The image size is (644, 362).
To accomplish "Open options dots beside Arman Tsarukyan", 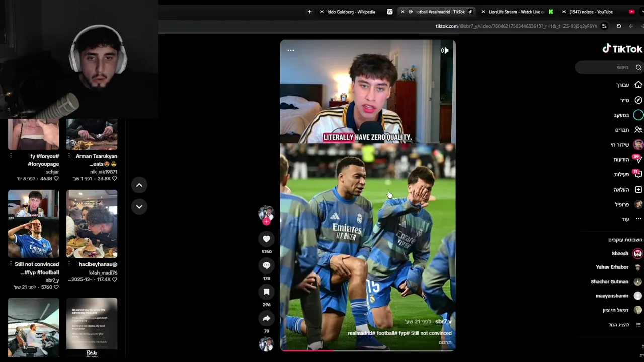I will [69, 156].
